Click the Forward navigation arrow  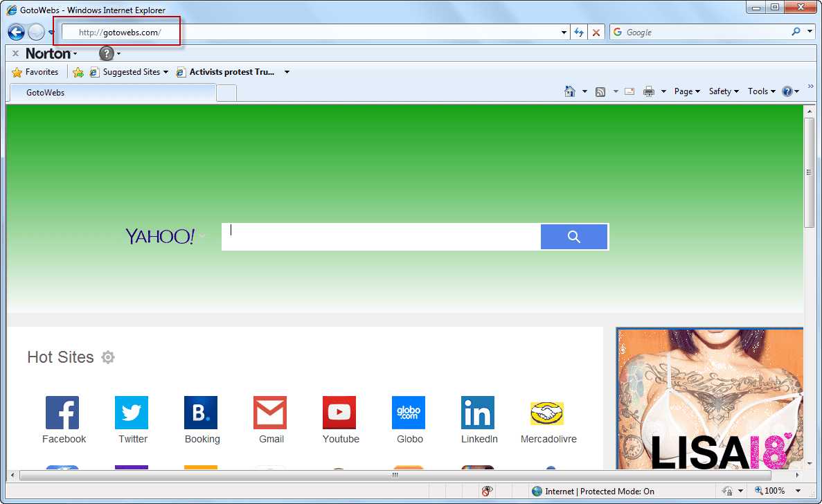[x=36, y=33]
